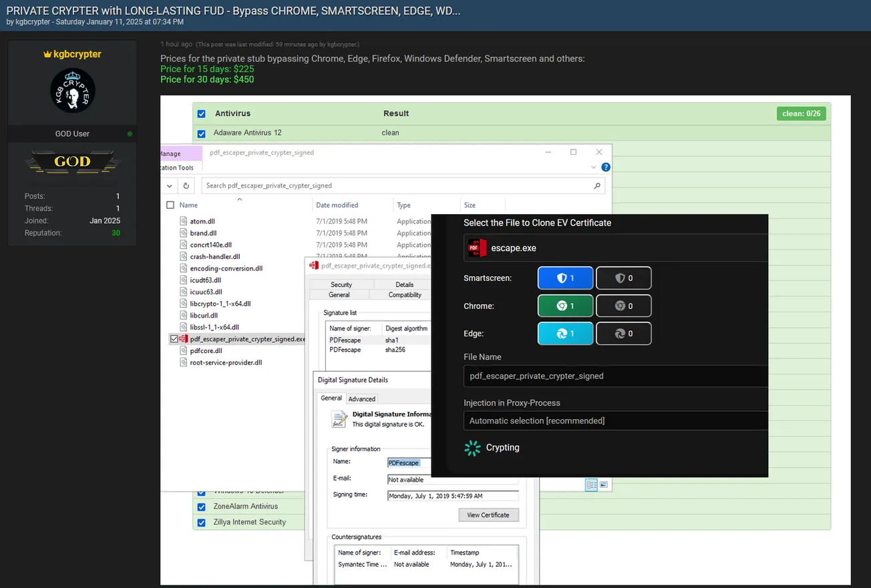Image resolution: width=871 pixels, height=588 pixels.
Task: Enable Edge bypass option 1
Action: 565,334
